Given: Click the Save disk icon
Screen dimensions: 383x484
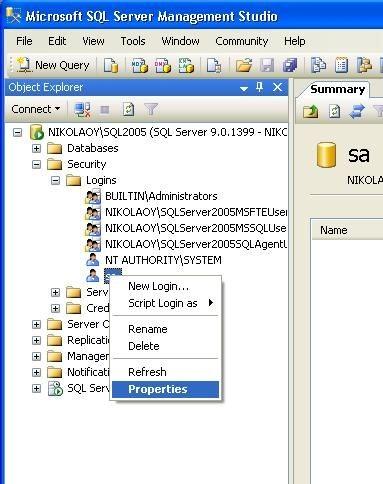Looking at the screenshot, I should point(267,65).
